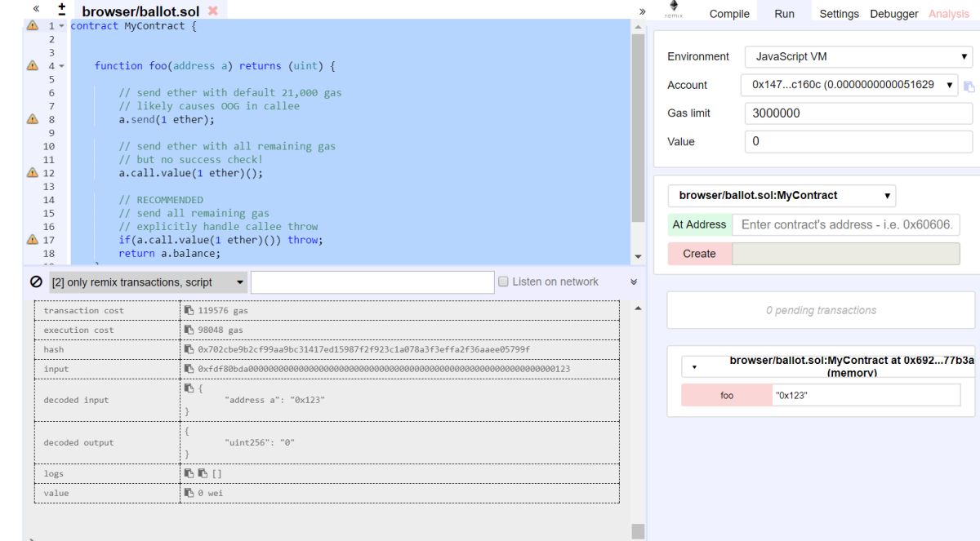Open the Settings tab
The height and width of the screenshot is (541, 980).
click(839, 14)
